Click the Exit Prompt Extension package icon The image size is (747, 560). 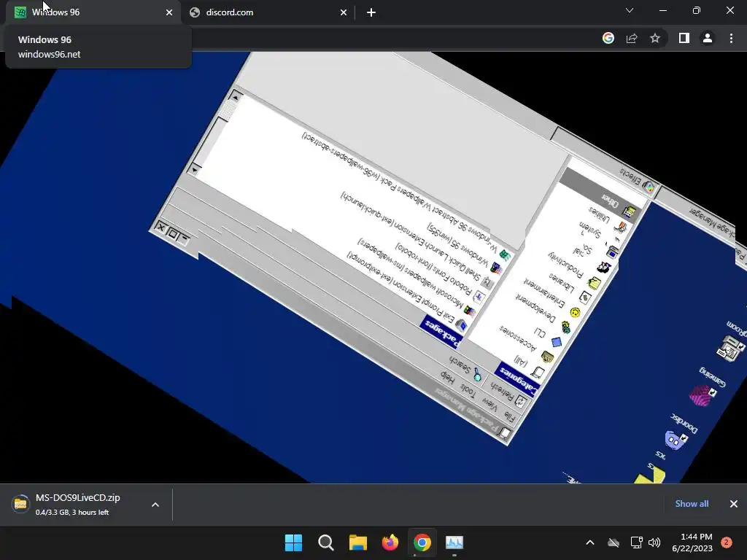(461, 325)
